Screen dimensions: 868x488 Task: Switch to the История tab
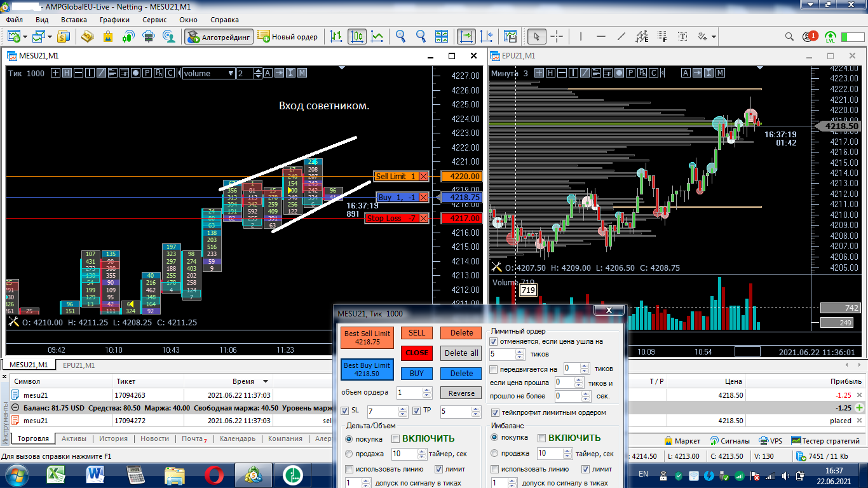pyautogui.click(x=113, y=438)
